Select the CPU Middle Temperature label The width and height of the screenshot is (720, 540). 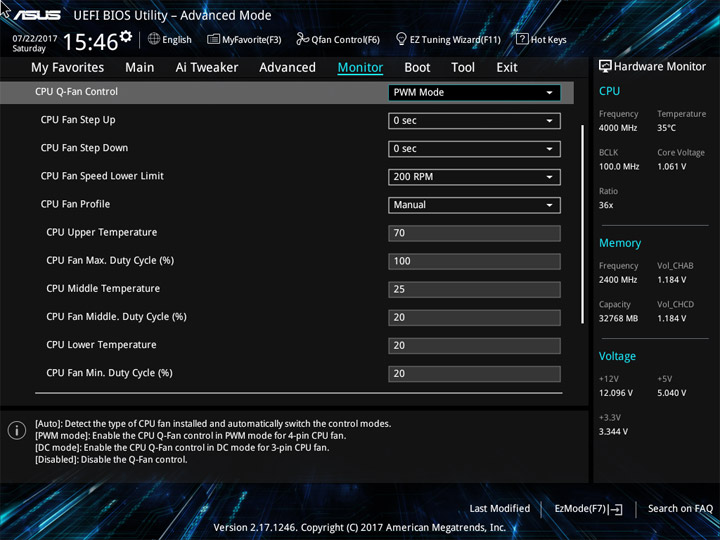pos(103,288)
